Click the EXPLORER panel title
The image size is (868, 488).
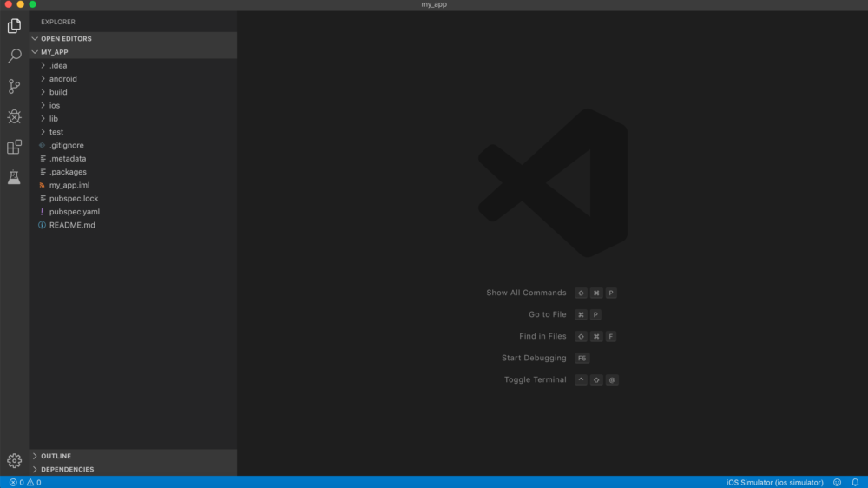58,22
